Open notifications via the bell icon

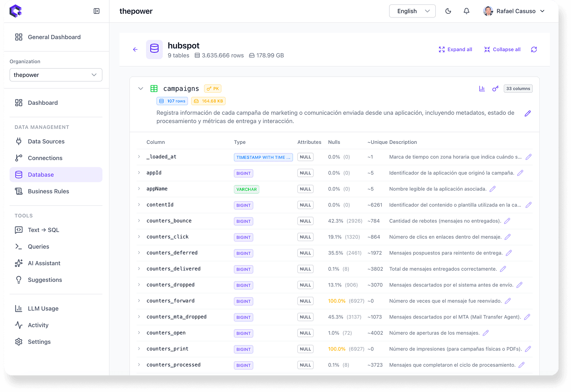pos(467,11)
